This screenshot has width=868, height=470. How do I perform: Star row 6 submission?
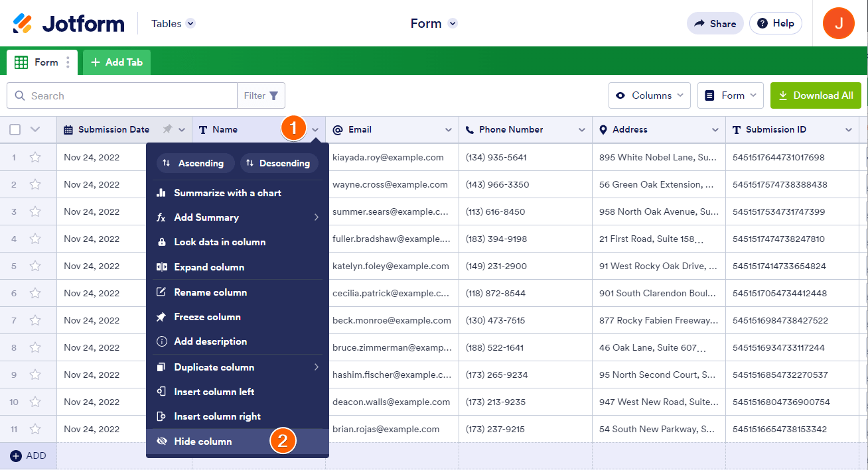pos(35,293)
